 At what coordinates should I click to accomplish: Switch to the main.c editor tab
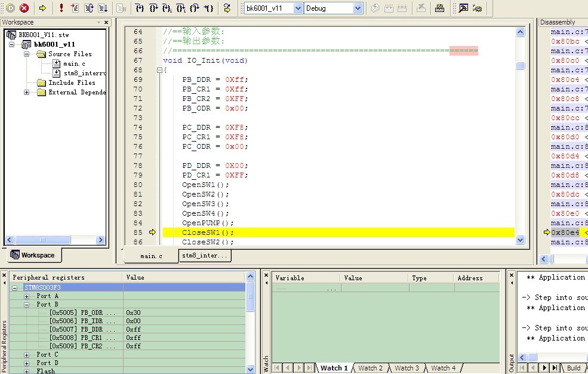pos(151,256)
